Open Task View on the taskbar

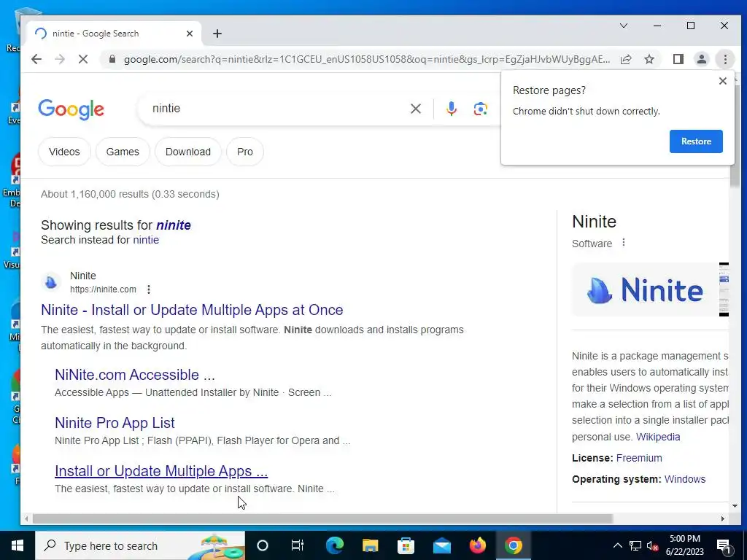click(x=298, y=545)
